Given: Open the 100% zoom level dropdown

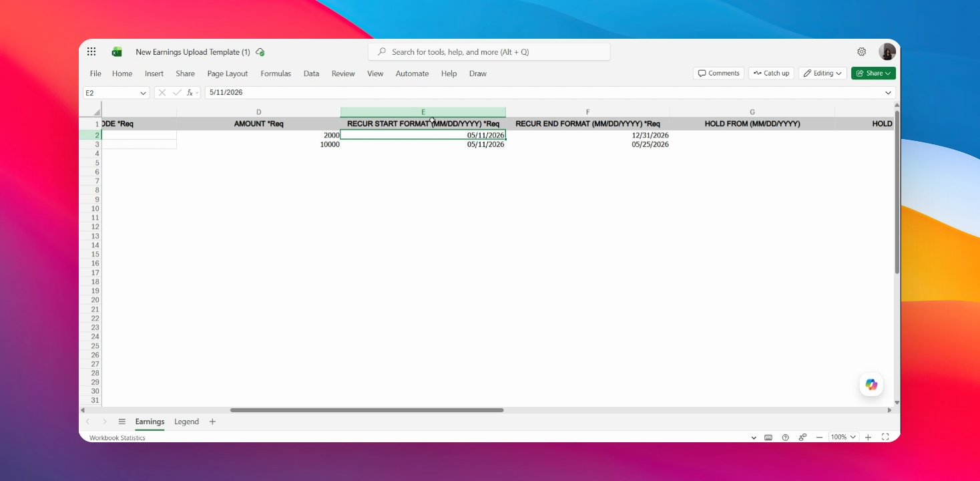Looking at the screenshot, I should (x=844, y=438).
